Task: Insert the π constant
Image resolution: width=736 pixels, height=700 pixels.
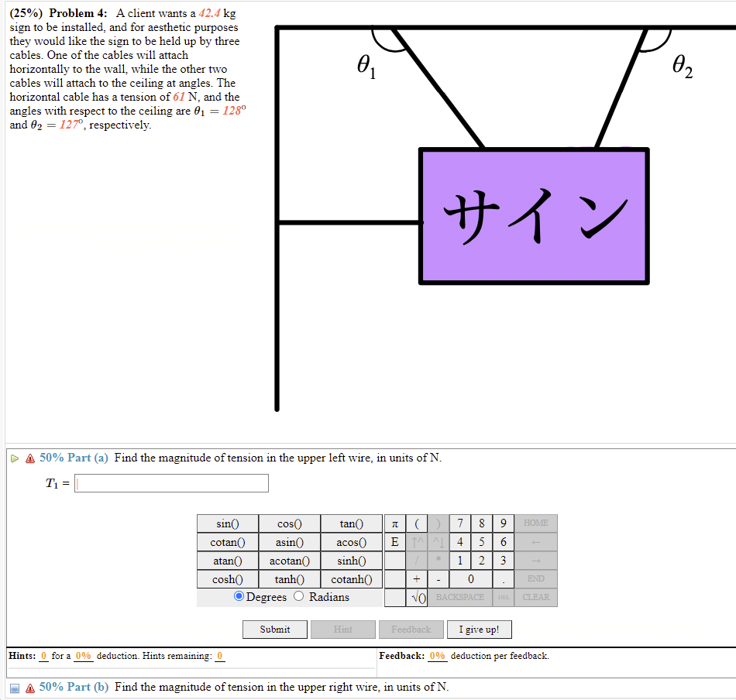Action: pos(395,523)
